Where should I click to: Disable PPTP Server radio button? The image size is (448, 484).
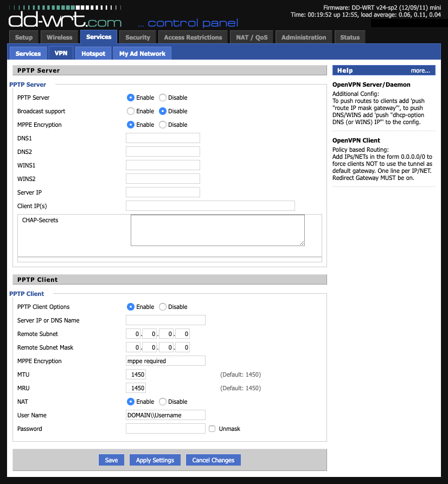pos(163,98)
